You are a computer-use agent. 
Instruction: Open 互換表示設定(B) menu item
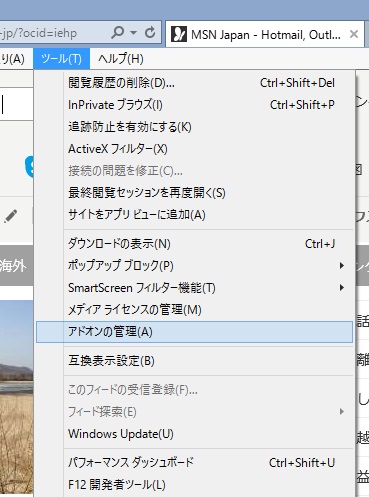pos(194,361)
